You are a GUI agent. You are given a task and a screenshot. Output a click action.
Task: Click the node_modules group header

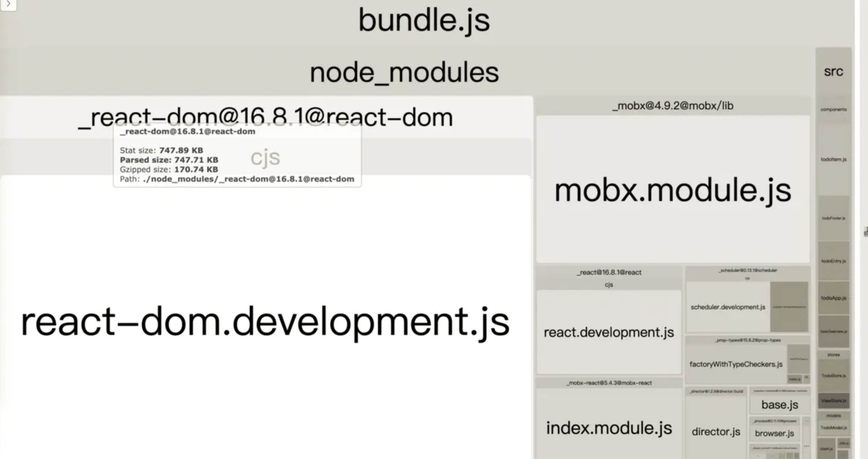404,73
